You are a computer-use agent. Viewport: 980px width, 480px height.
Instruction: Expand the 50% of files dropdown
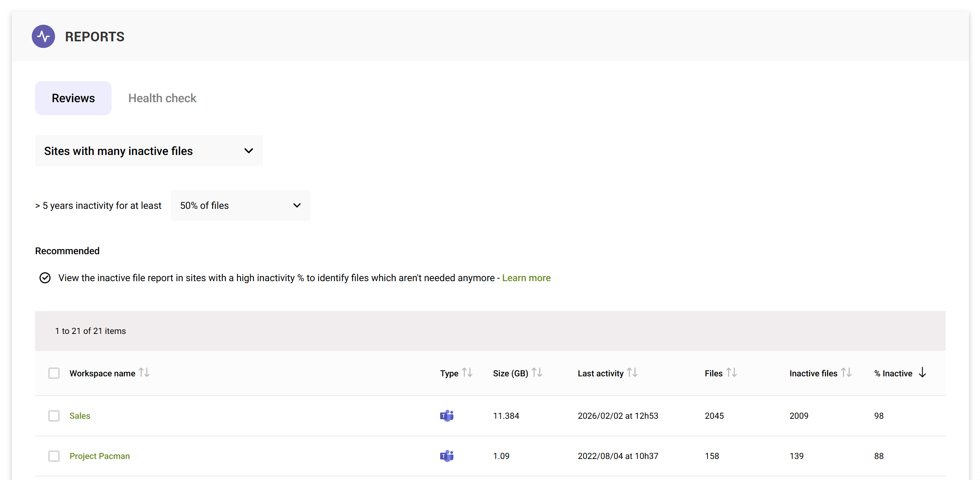coord(240,206)
